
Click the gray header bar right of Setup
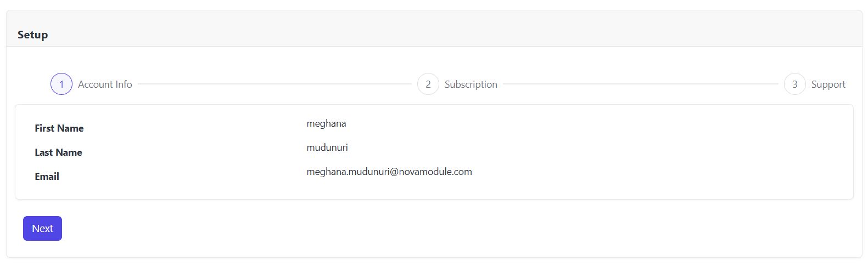439,30
